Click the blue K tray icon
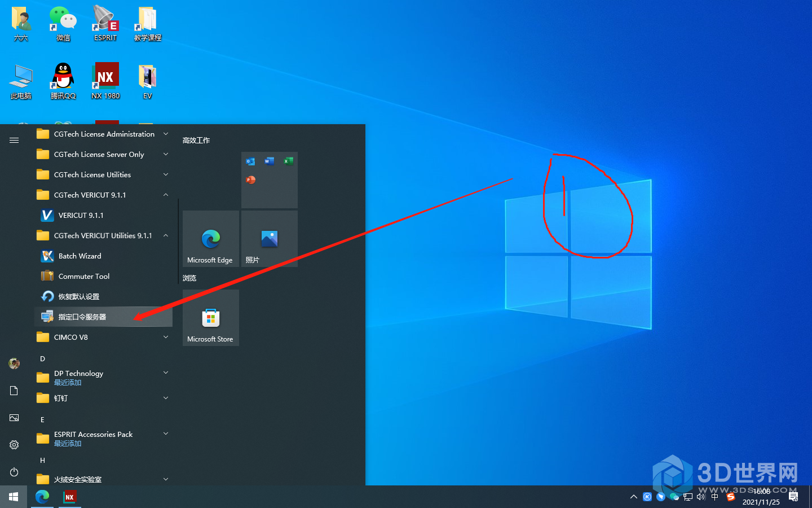This screenshot has width=812, height=508. [647, 497]
